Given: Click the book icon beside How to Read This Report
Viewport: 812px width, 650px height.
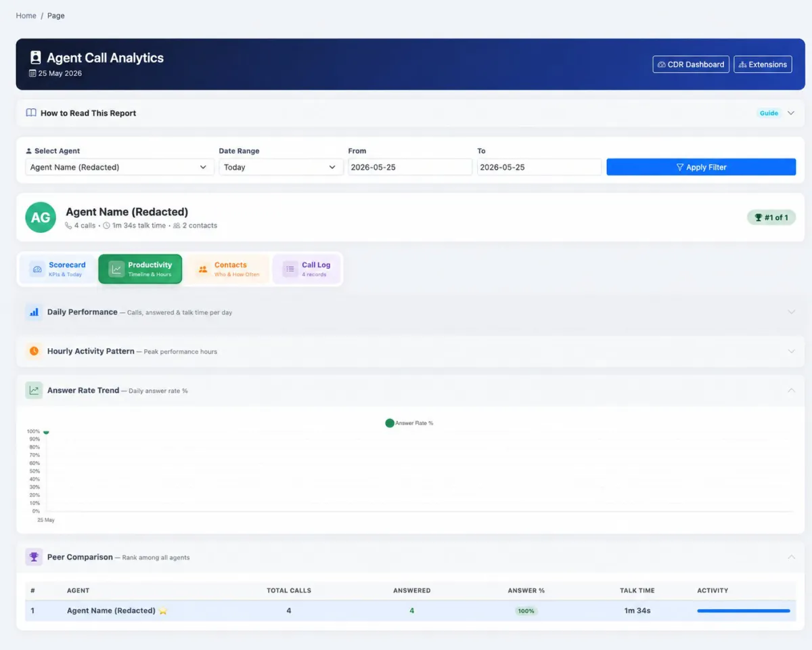Looking at the screenshot, I should pos(31,113).
